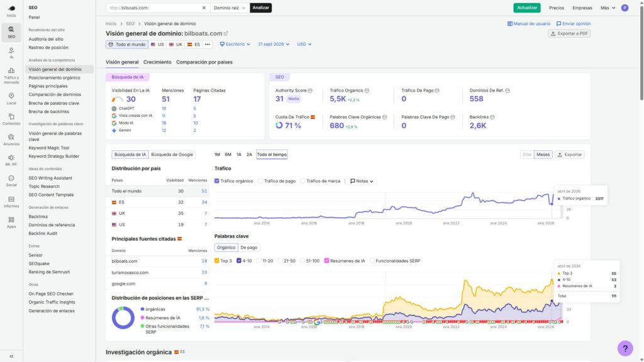Click the user profile avatar
644x362 pixels.
(x=625, y=8)
